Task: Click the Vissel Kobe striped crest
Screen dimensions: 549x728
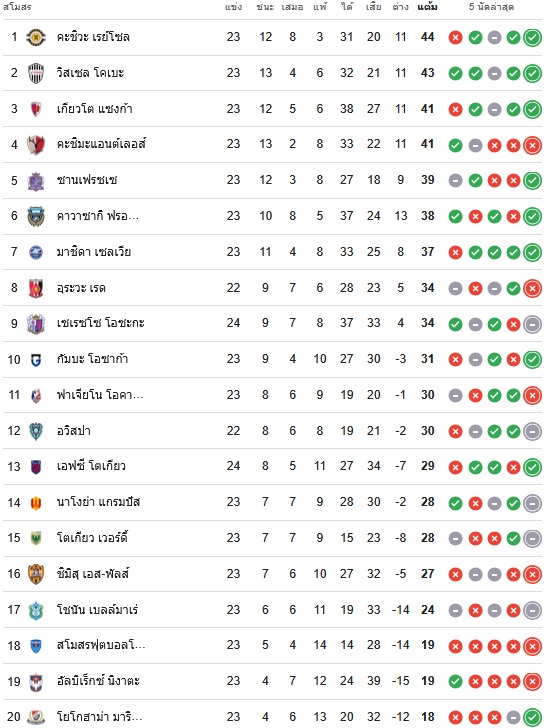Action: pos(36,73)
